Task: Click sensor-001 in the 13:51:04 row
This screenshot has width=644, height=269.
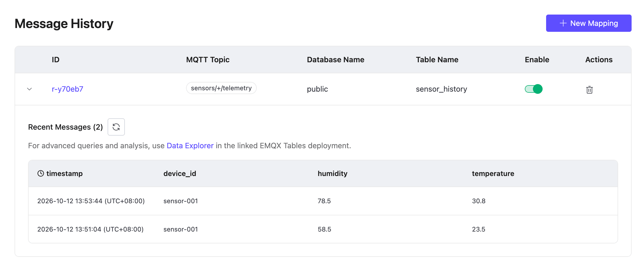Action: coord(181,229)
